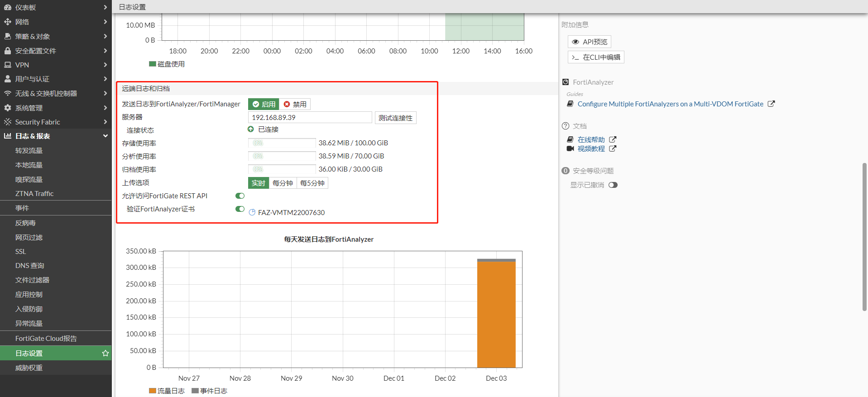Choose 每5分钟 upload option
Image resolution: width=868 pixels, height=397 pixels.
coord(312,183)
